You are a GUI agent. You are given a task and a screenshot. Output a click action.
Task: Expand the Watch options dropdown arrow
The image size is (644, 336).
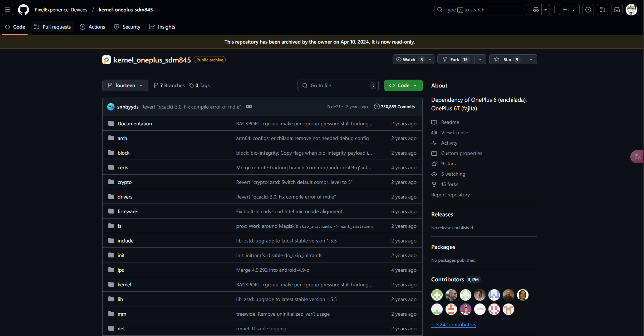point(430,59)
